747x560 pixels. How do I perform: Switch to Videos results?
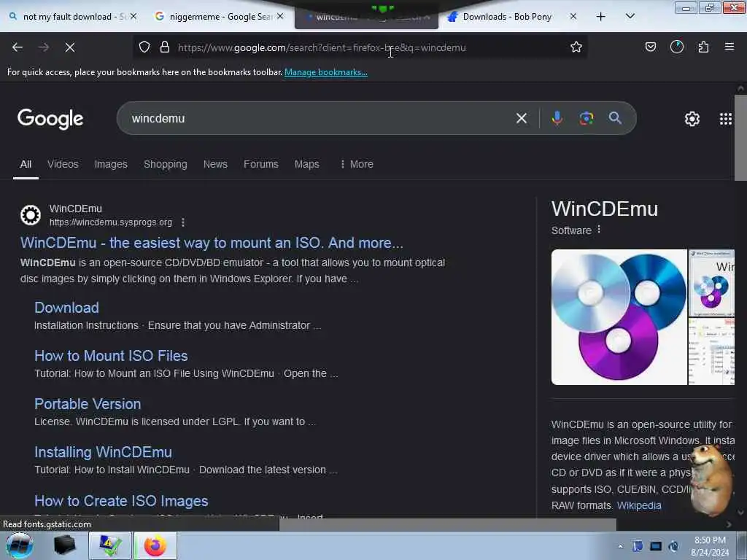coord(63,164)
